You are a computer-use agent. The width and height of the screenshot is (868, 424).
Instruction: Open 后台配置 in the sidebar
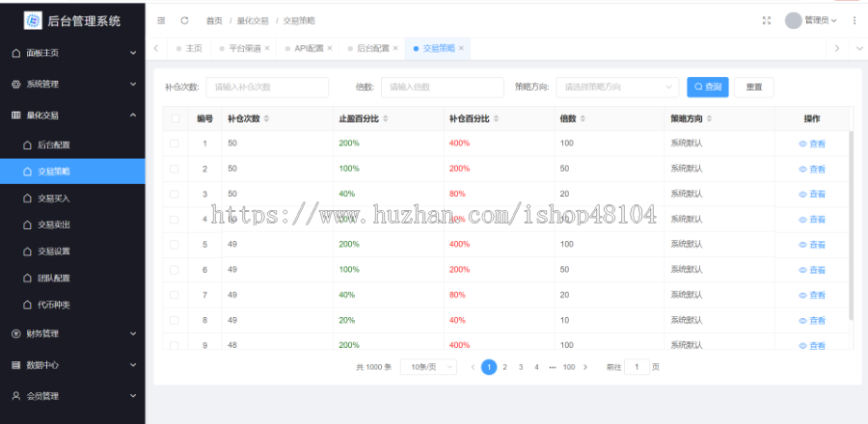72,145
